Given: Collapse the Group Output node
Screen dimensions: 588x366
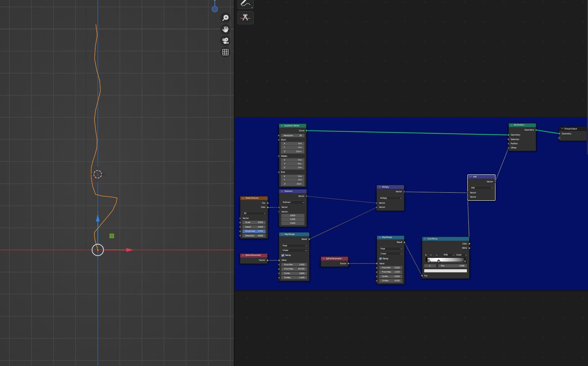Looking at the screenshot, I should tap(562, 129).
